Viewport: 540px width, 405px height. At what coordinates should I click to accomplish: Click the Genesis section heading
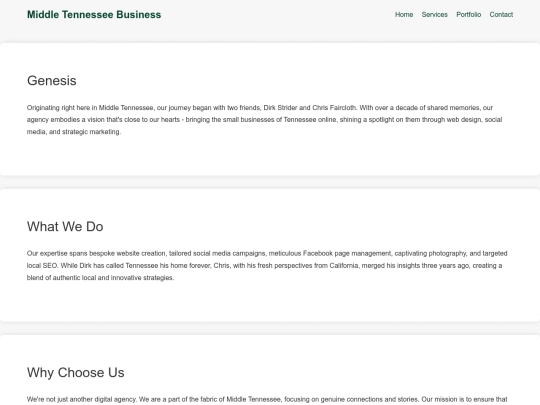(52, 81)
